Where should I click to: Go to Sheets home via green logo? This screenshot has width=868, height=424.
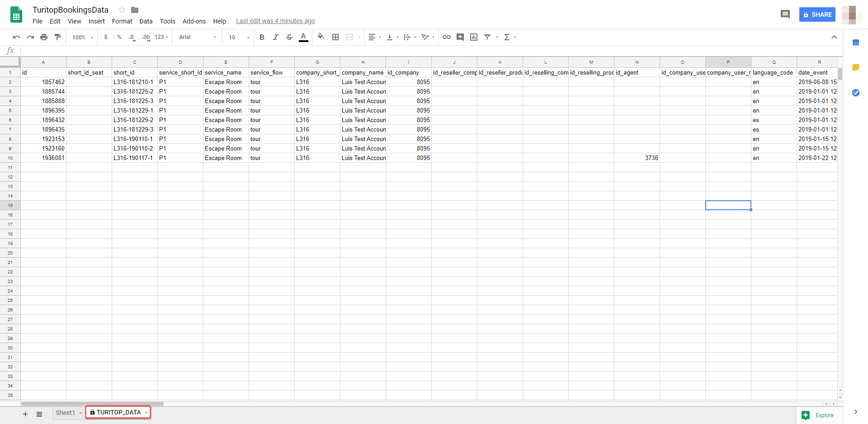coord(16,14)
